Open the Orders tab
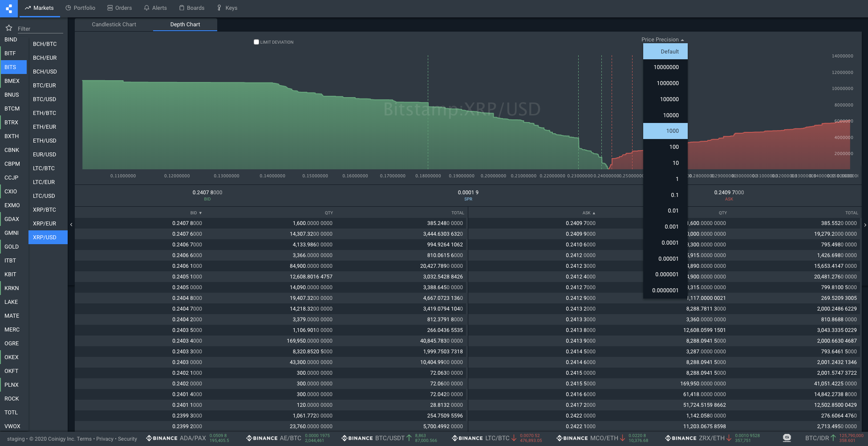Image resolution: width=868 pixels, height=446 pixels. pos(120,8)
